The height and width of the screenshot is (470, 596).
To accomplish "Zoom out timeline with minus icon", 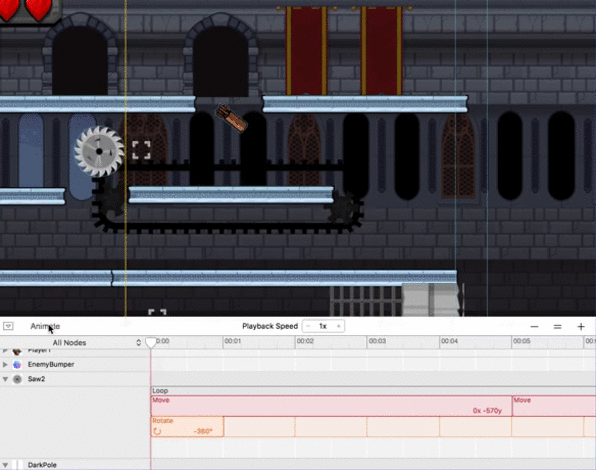I will click(534, 326).
